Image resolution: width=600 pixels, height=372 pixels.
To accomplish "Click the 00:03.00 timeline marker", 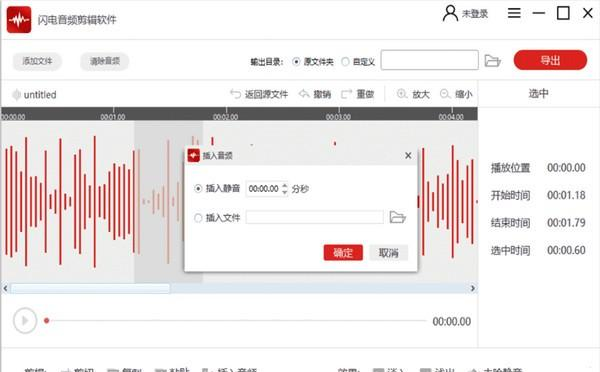I will coord(338,116).
